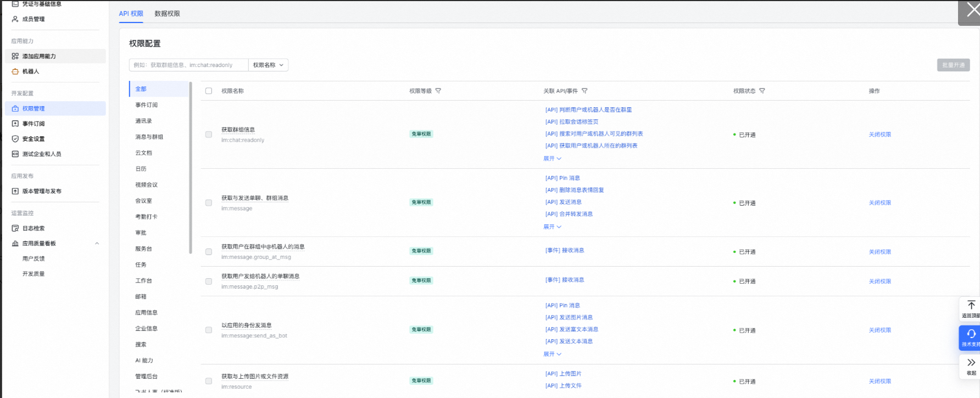Toggle the select-all checkbox in table header
The height and width of the screenshot is (398, 980).
point(209,91)
